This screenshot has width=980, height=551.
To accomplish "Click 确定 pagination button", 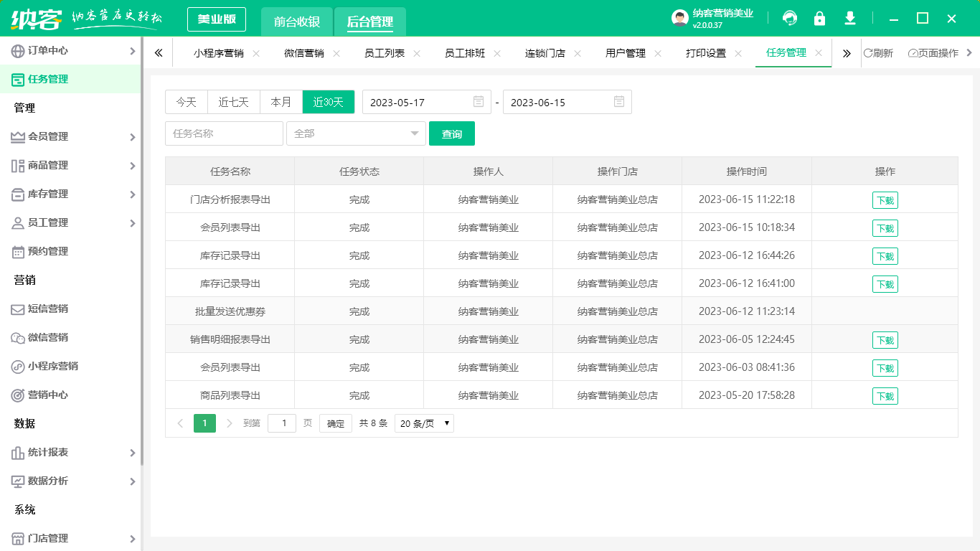I will tap(336, 423).
